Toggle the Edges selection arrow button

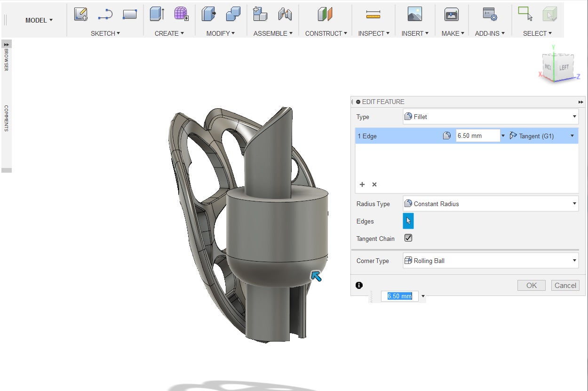tap(408, 221)
